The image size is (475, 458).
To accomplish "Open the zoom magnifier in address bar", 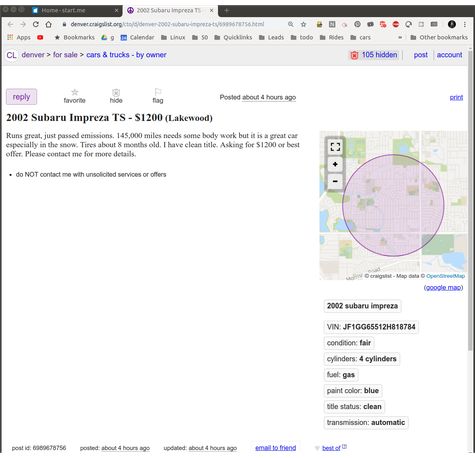I will [291, 24].
